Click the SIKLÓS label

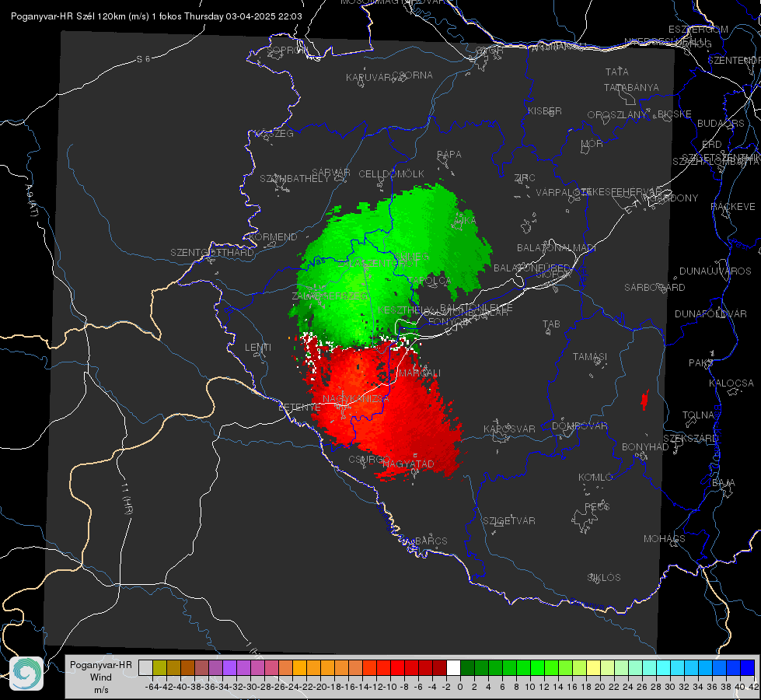click(x=604, y=578)
